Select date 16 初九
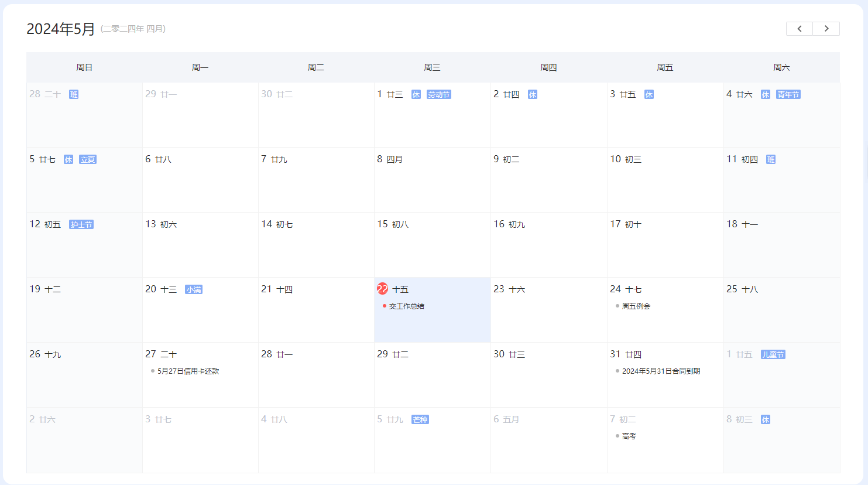The height and width of the screenshot is (485, 868). click(x=549, y=245)
